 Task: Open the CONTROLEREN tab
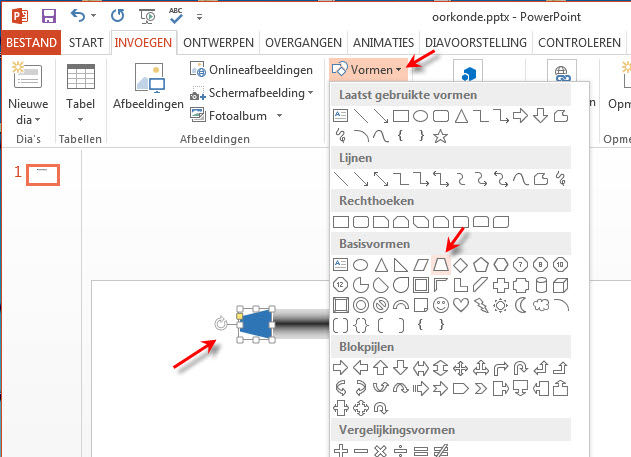coord(579,42)
